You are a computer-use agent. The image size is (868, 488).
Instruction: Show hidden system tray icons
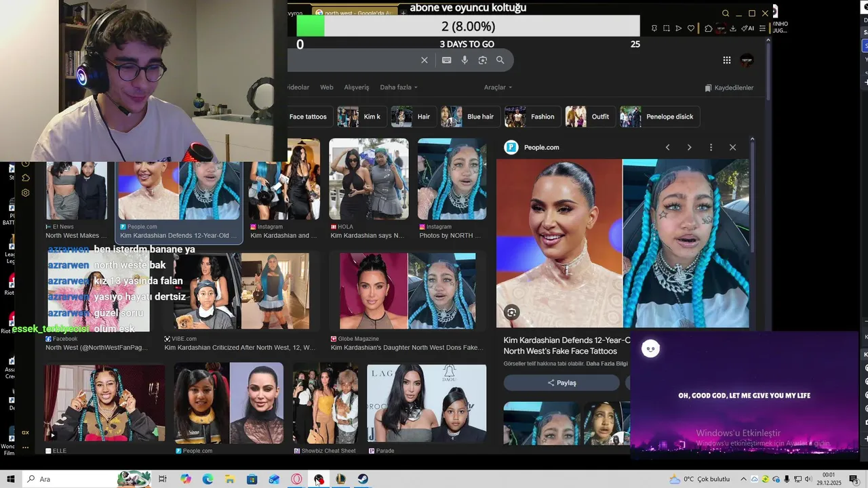743,479
